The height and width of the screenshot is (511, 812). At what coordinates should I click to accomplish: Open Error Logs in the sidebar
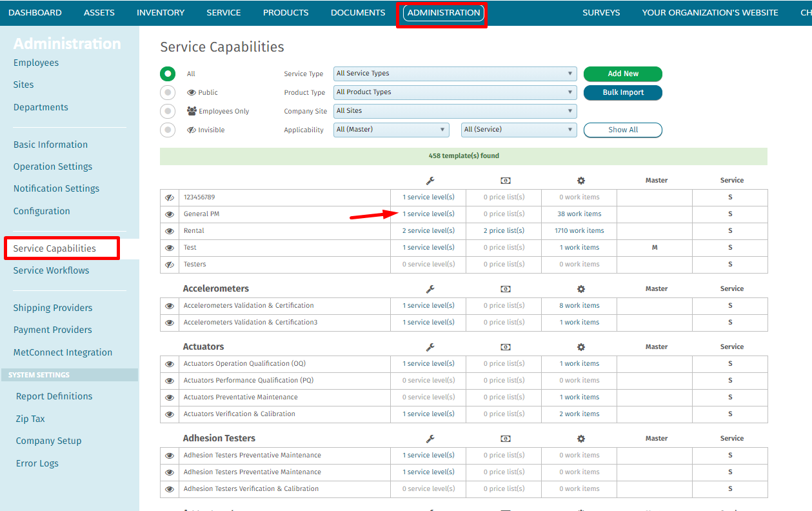point(37,463)
